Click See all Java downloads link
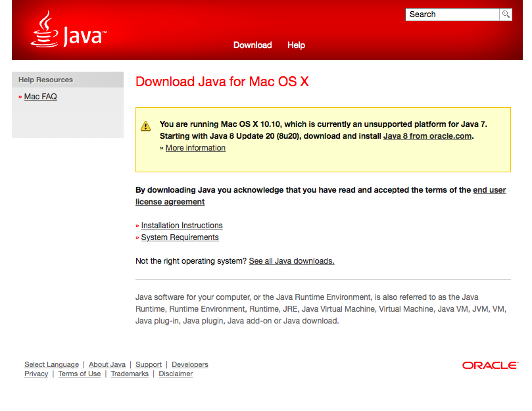Image resolution: width=532 pixels, height=411 pixels. 291,261
